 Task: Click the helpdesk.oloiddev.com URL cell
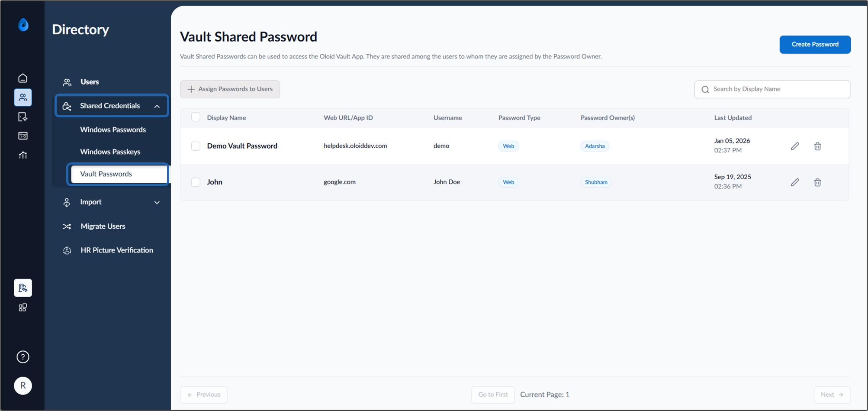[x=355, y=146]
